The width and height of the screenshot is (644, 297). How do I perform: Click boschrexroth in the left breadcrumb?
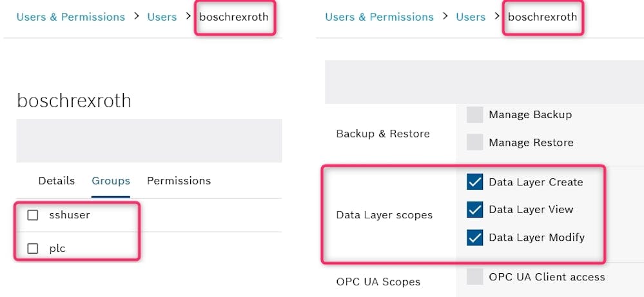234,17
